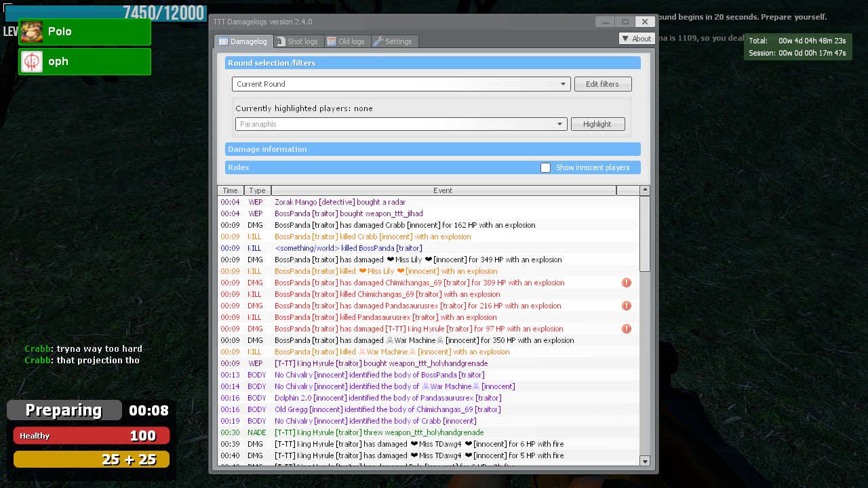Select row 'No Chivalry identified the body of Crabb'
Image resolution: width=868 pixels, height=488 pixels.
click(428, 421)
